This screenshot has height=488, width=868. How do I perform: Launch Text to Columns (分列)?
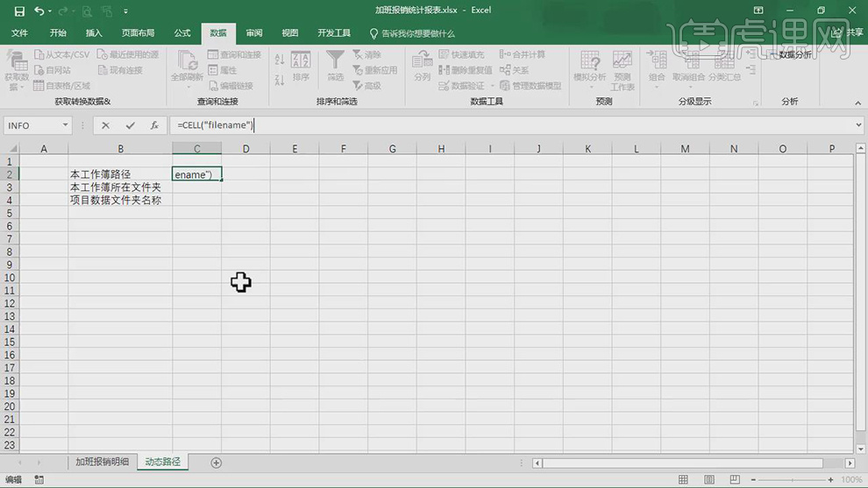pyautogui.click(x=422, y=66)
